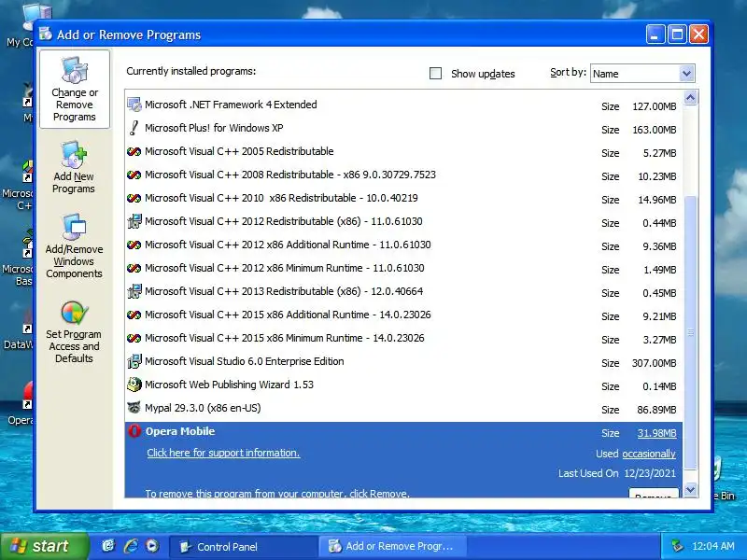Click the Add or Remove Programs title bar icon
This screenshot has width=747, height=560.
(x=46, y=34)
